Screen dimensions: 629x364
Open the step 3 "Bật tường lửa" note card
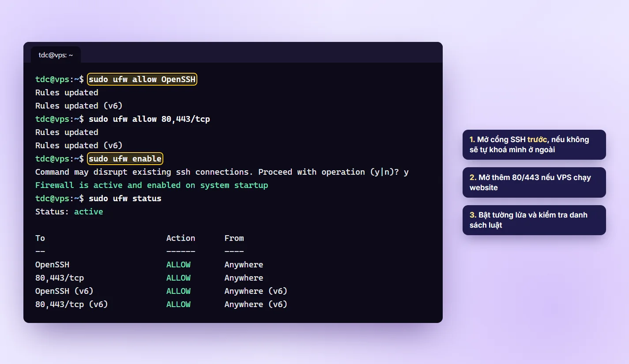tap(534, 220)
